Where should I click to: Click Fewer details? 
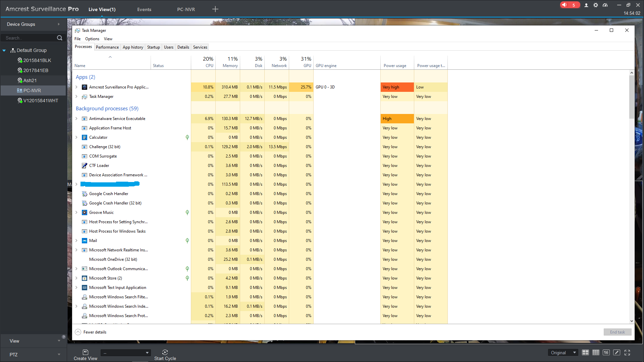click(91, 332)
